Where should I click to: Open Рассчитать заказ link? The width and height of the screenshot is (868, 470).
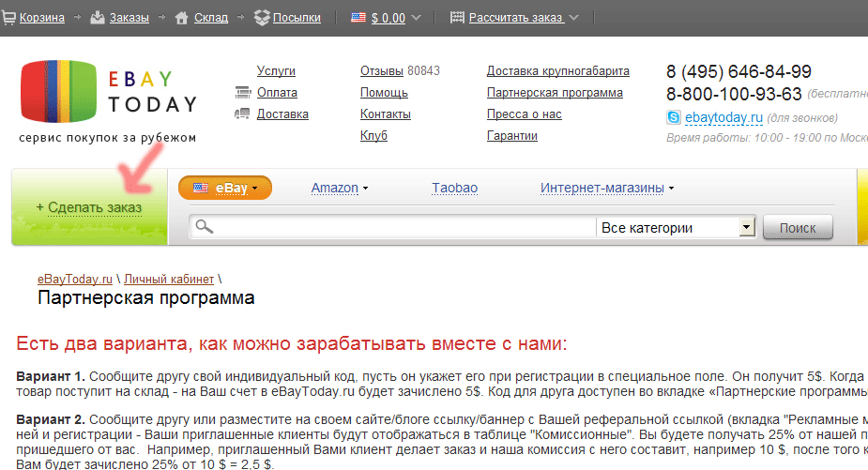coord(516,18)
